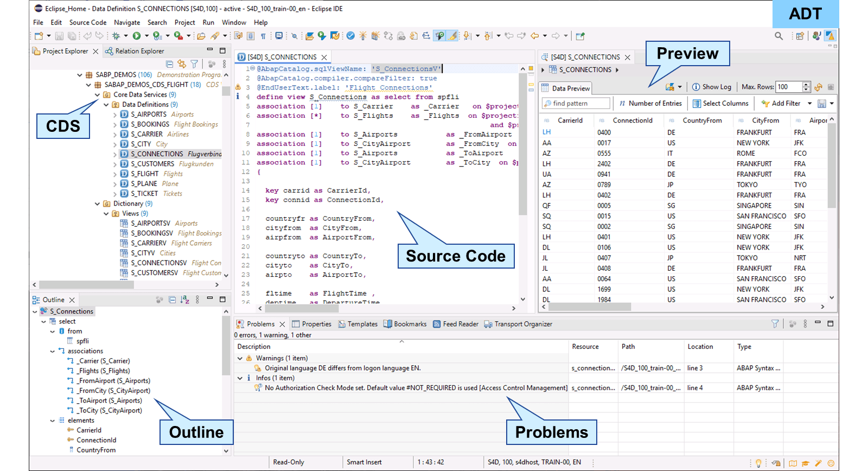Click the toolbar Search magnifier icon

(x=778, y=36)
